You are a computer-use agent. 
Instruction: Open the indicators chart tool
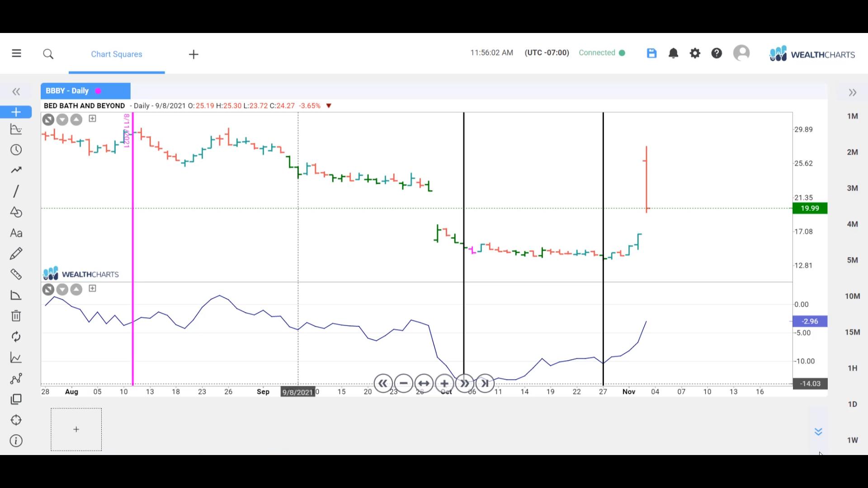coord(16,130)
